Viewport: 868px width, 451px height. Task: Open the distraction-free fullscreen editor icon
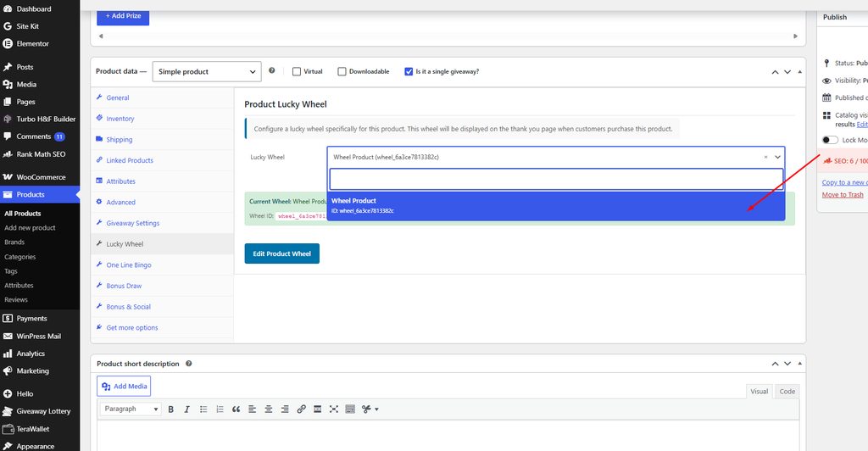click(x=334, y=409)
